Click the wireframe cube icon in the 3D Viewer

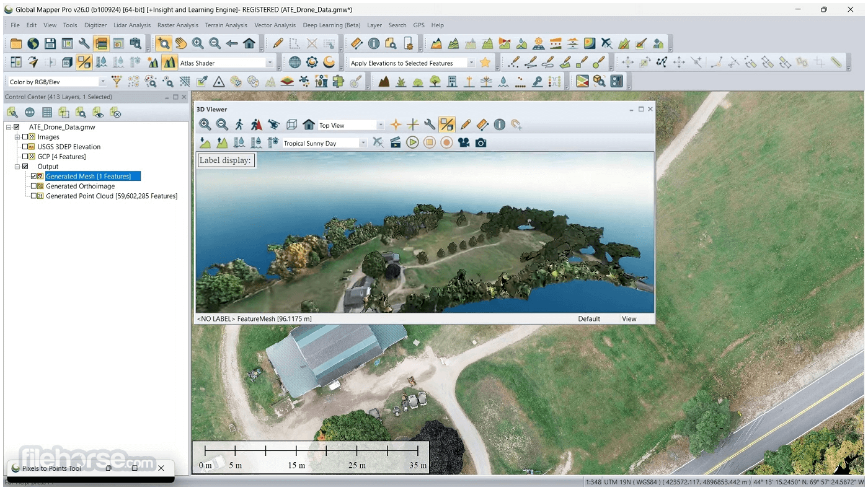pos(291,125)
